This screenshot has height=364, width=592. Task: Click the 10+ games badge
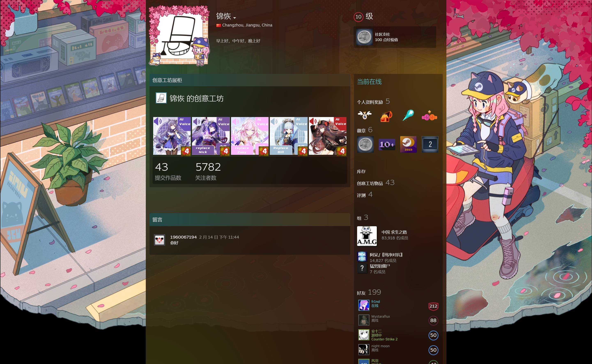coord(387,144)
